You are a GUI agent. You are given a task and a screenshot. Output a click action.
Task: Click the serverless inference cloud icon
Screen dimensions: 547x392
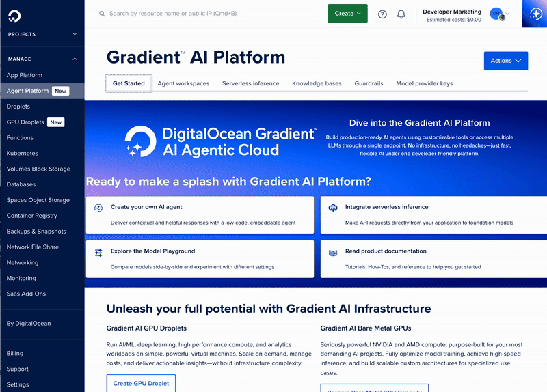[x=333, y=208]
